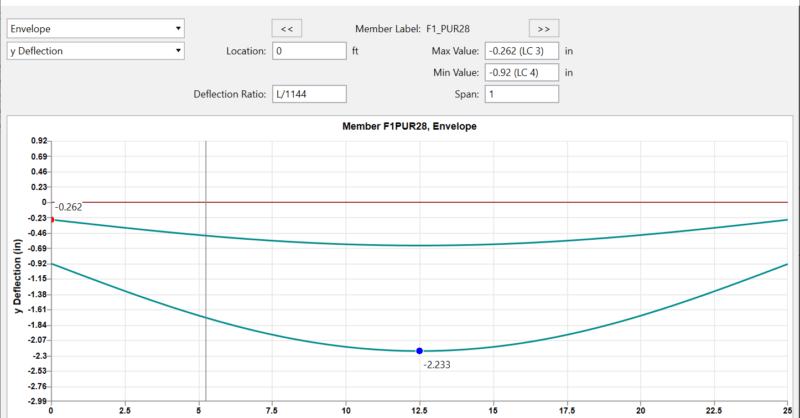Click into the Location input field
Image resolution: width=800 pixels, height=418 pixels.
point(308,50)
